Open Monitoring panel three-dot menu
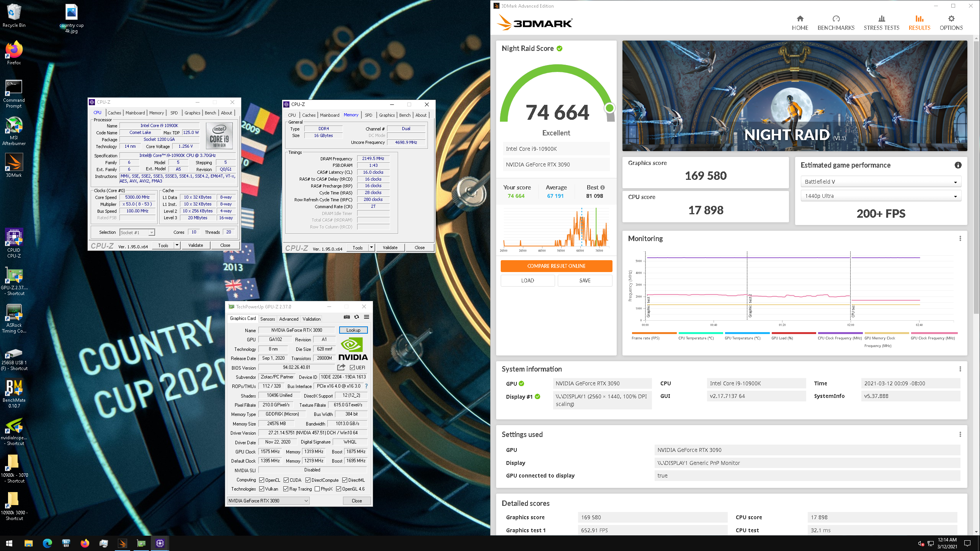The image size is (980, 551). (x=960, y=238)
